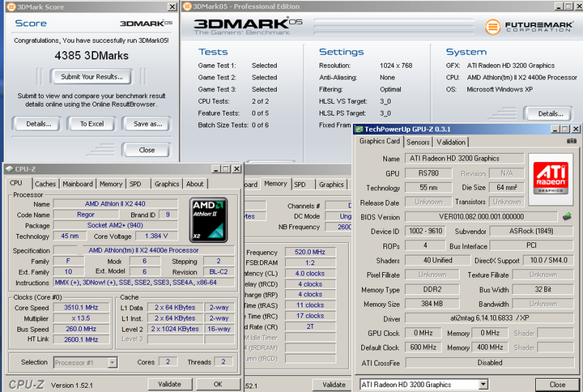Screen dimensions: 583x392
Task: Click Submit Your Results button
Action: point(91,77)
